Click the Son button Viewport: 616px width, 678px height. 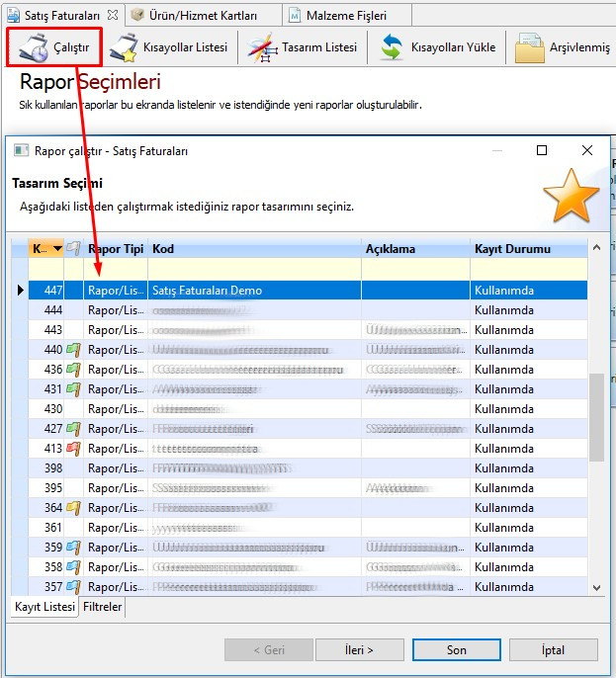click(x=456, y=650)
